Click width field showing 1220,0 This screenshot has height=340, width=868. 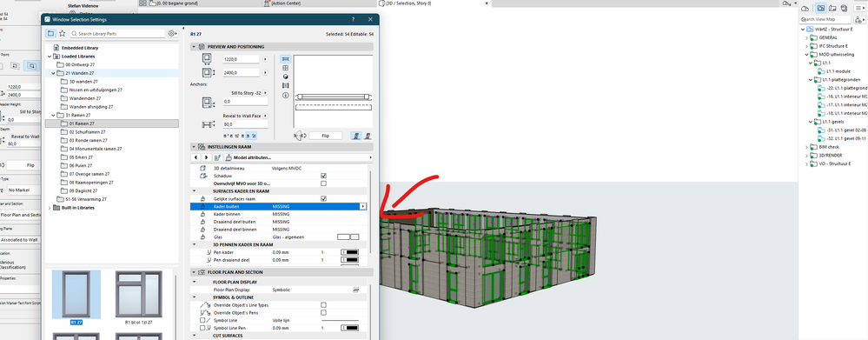coord(242,59)
